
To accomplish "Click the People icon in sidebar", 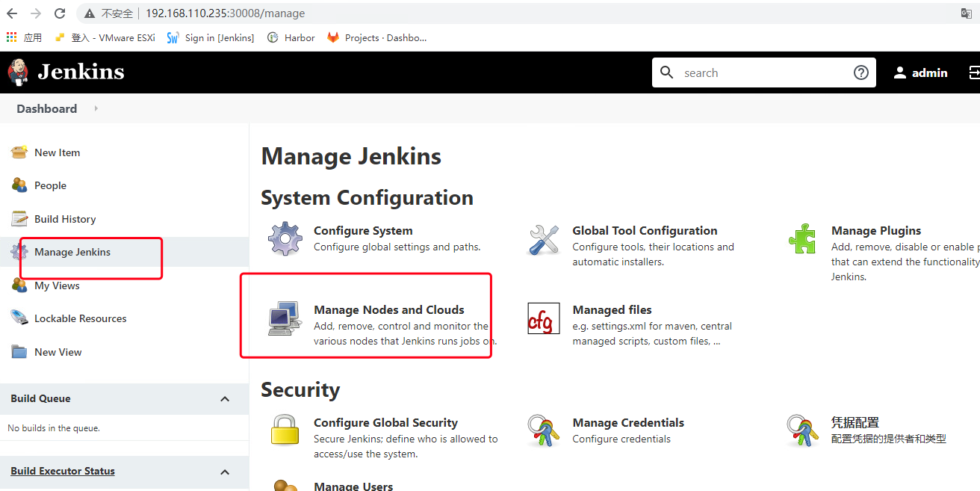I will (x=19, y=185).
